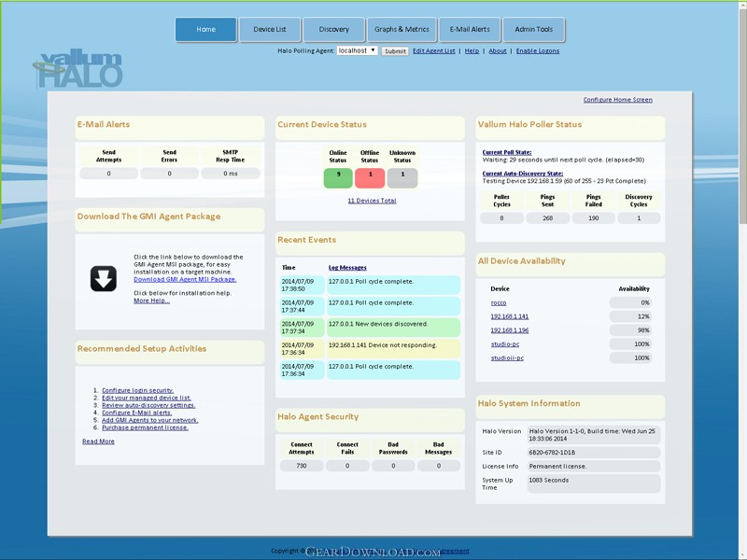Click the SMTP Resp Time value

231,174
